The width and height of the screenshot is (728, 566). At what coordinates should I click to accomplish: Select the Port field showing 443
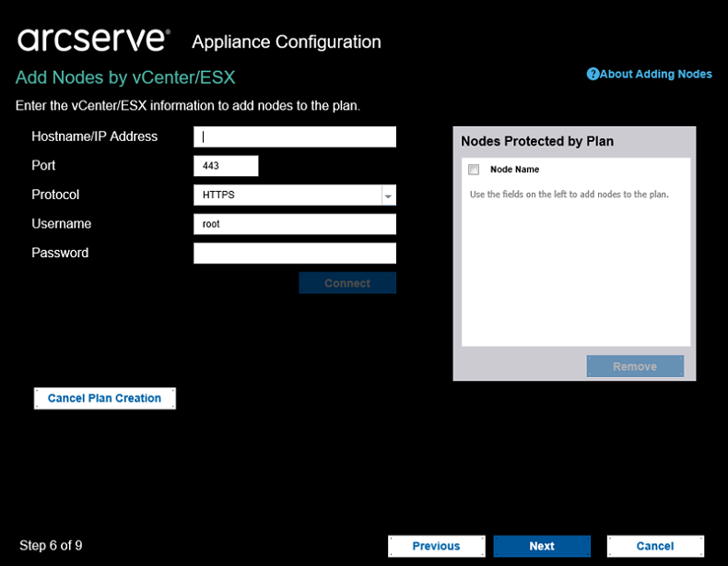[x=226, y=166]
